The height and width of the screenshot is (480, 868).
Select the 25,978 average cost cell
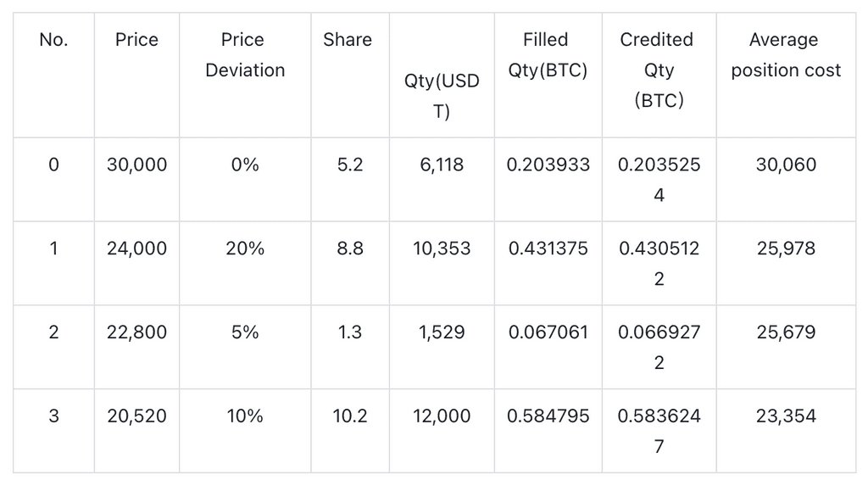tap(786, 248)
